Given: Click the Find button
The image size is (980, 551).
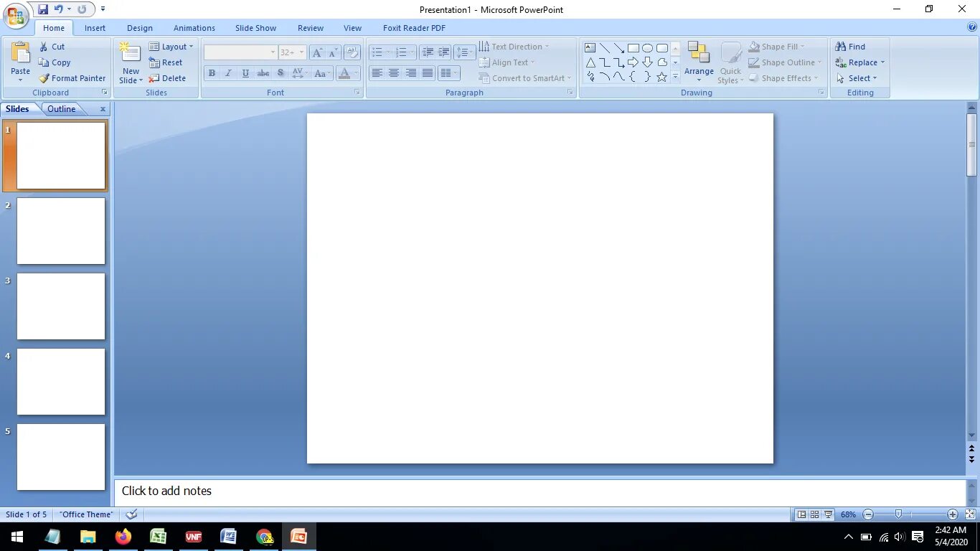Looking at the screenshot, I should point(851,47).
